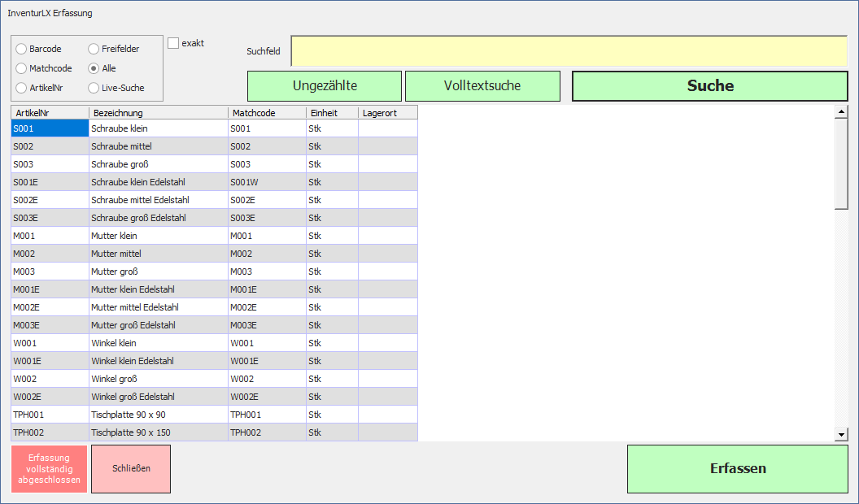Sort by the Bezeichnung column header

158,113
